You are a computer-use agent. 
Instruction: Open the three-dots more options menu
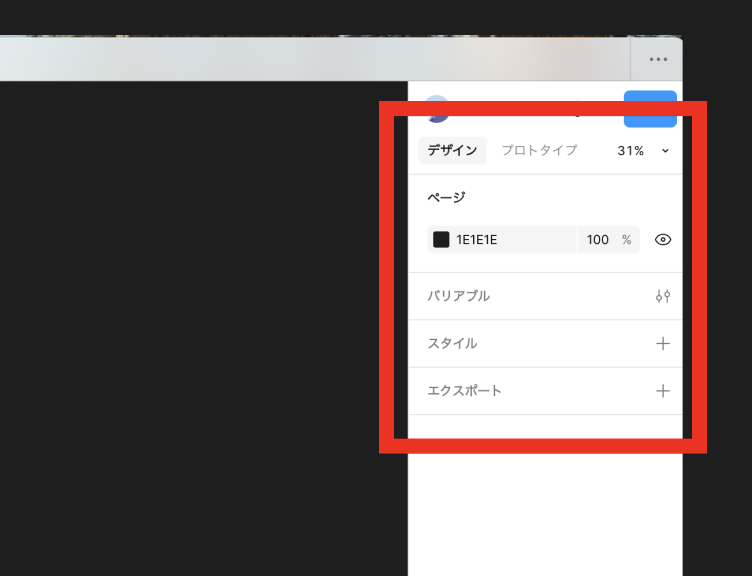pyautogui.click(x=658, y=59)
